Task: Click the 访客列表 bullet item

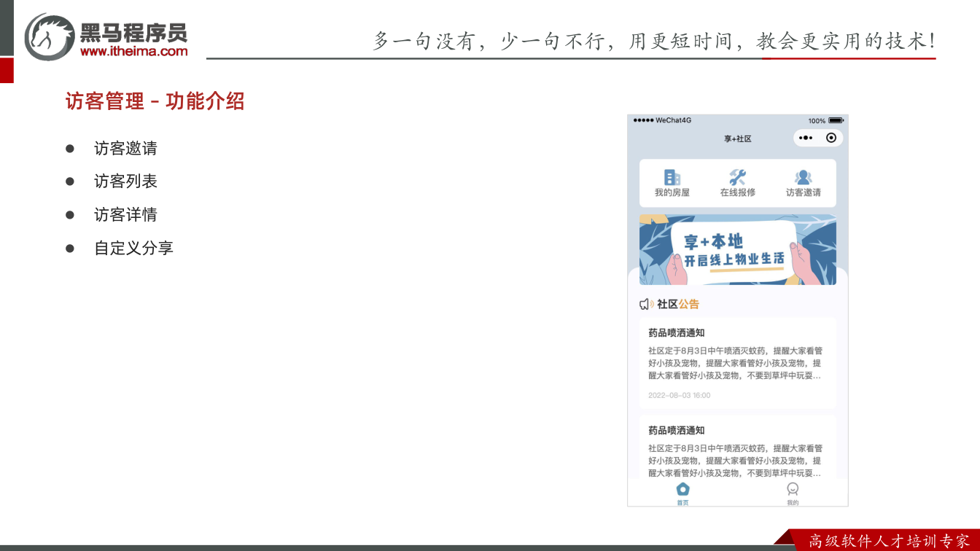Action: click(125, 181)
